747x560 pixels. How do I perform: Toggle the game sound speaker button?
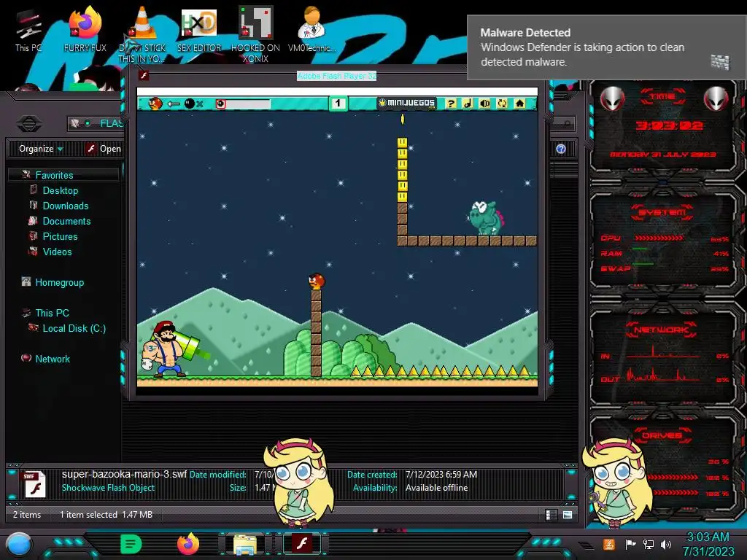point(485,104)
